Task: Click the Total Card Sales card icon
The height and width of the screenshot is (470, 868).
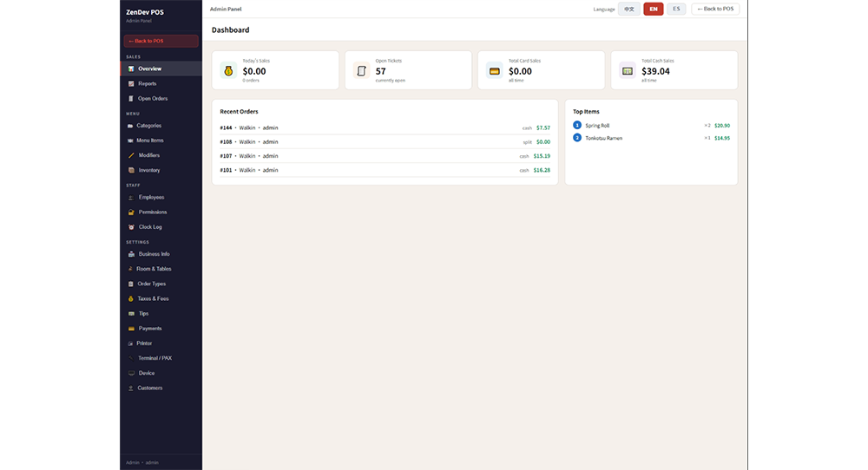Action: (495, 71)
